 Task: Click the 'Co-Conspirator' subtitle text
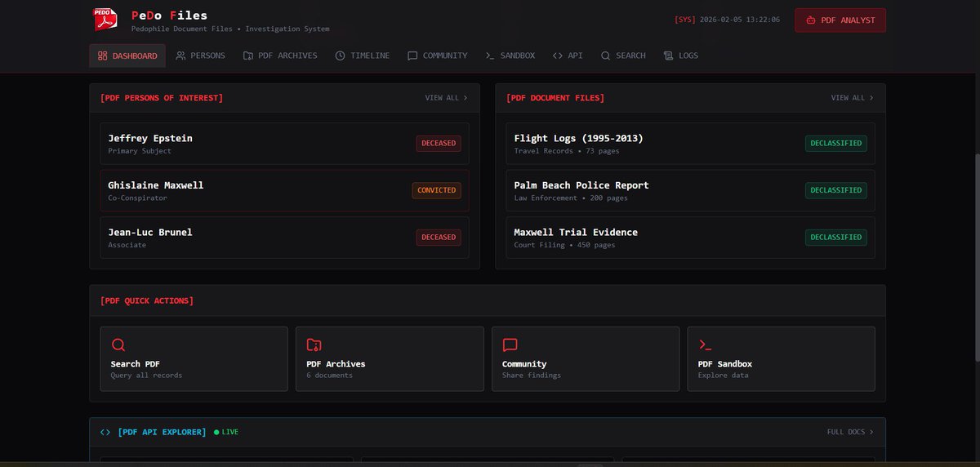[137, 198]
